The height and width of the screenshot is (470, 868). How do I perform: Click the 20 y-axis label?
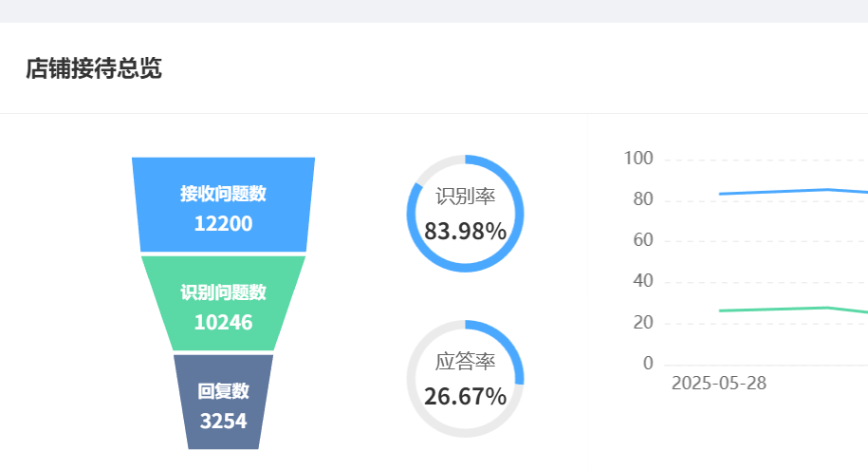(x=642, y=322)
